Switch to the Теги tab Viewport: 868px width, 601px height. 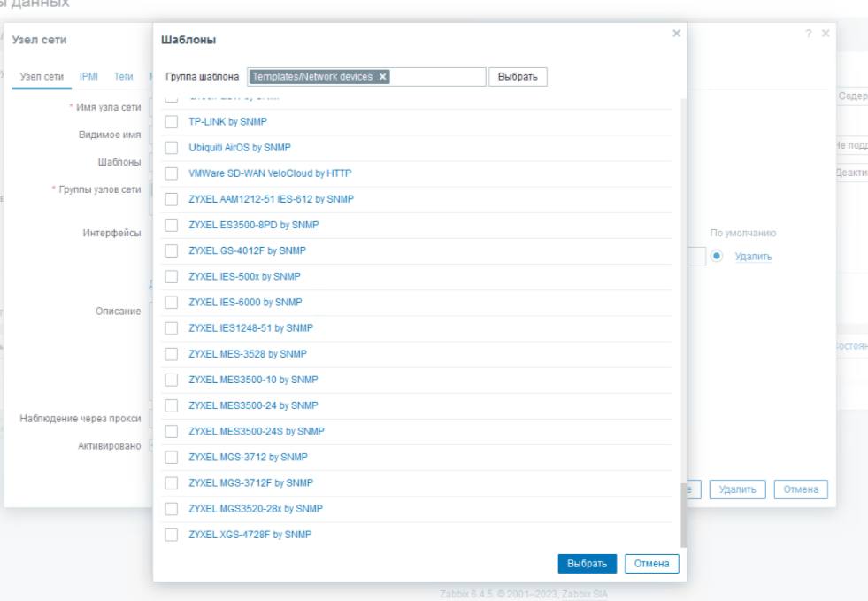click(124, 76)
